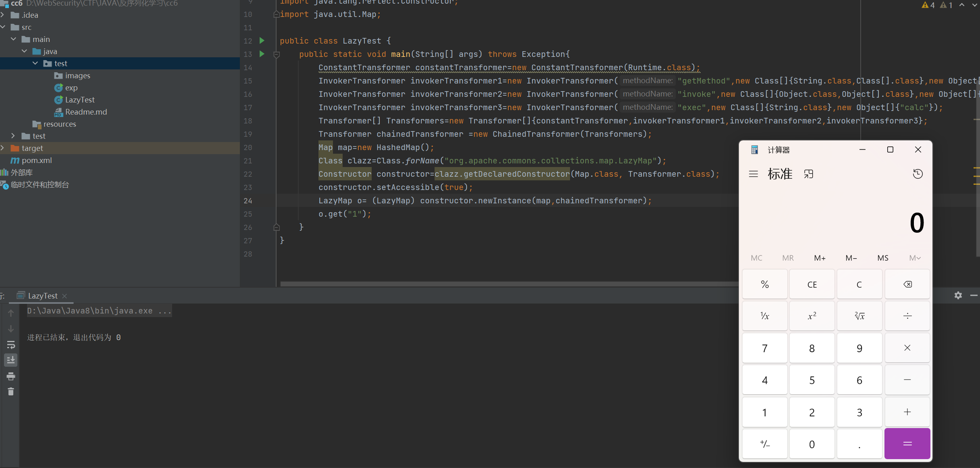The image size is (980, 468).
Task: Run LazyTest class via gutter arrow on line 12
Action: click(x=262, y=41)
